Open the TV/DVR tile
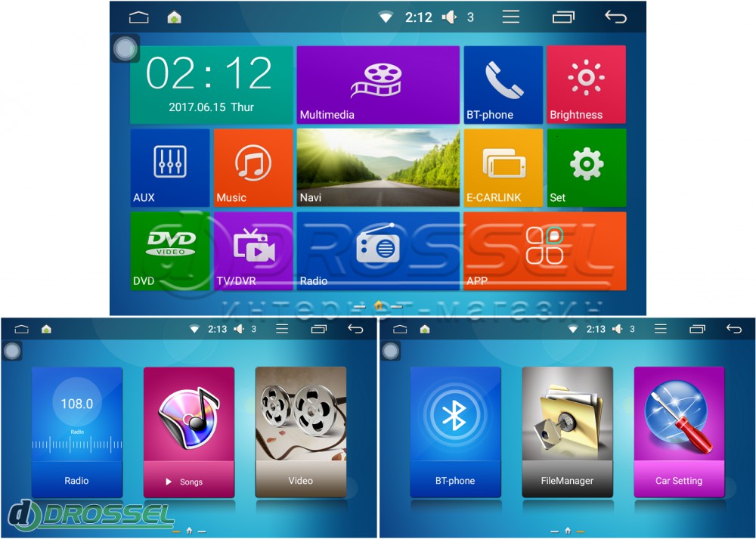This screenshot has height=539, width=756. (253, 251)
